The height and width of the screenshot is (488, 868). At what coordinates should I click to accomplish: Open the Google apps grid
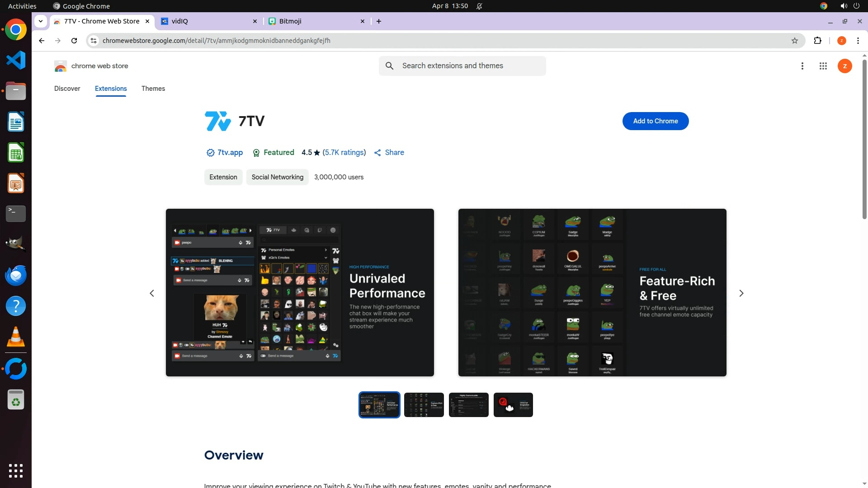pyautogui.click(x=823, y=66)
